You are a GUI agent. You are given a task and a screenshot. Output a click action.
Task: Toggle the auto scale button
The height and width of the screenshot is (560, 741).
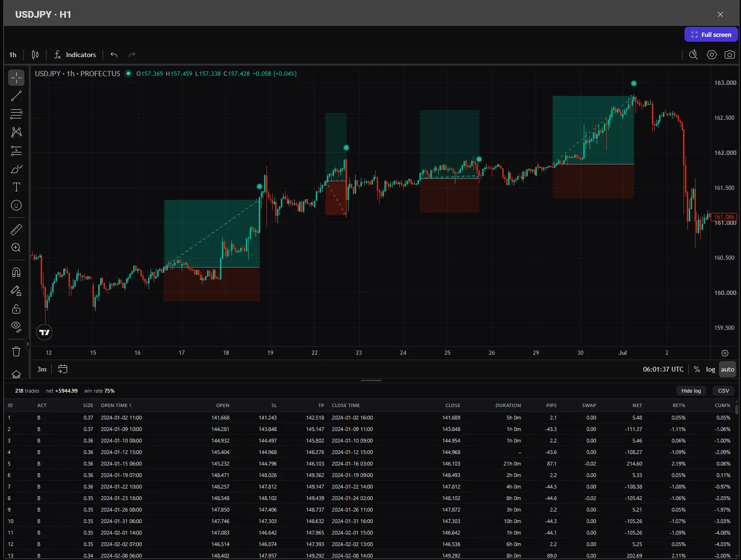tap(728, 369)
